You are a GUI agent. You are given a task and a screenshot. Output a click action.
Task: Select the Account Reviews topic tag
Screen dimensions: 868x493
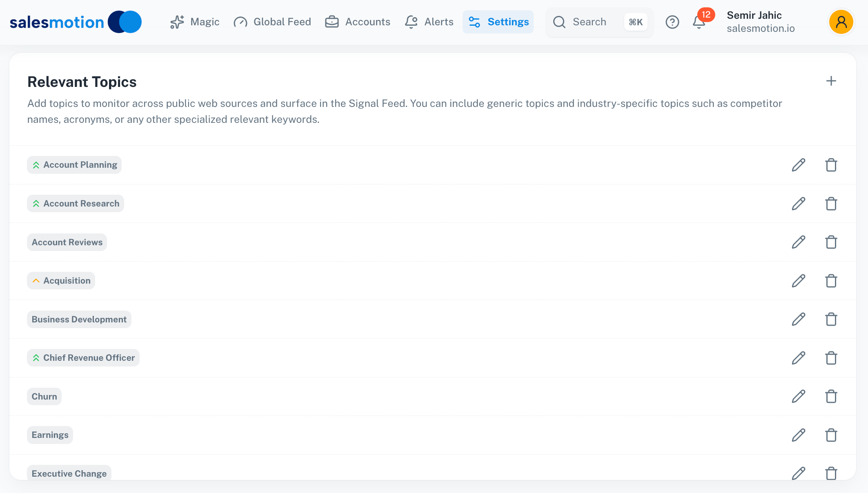67,242
